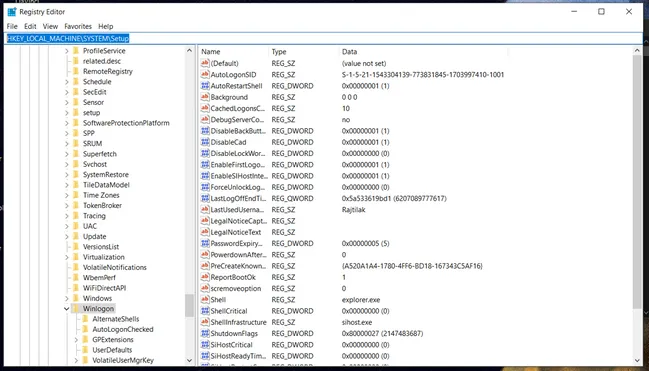The width and height of the screenshot is (649, 371).
Task: Click the folder icon of ProfileService key
Action: [x=76, y=51]
